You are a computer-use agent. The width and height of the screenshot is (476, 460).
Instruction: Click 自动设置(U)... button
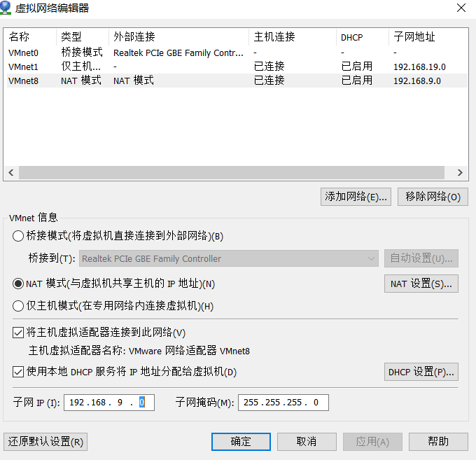tap(421, 258)
